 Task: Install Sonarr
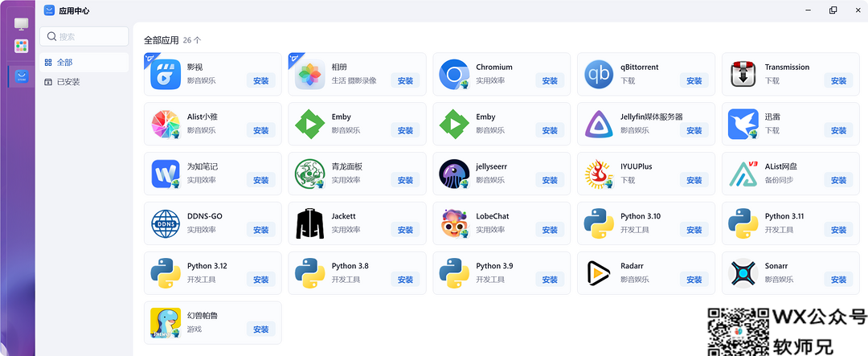[x=838, y=280]
